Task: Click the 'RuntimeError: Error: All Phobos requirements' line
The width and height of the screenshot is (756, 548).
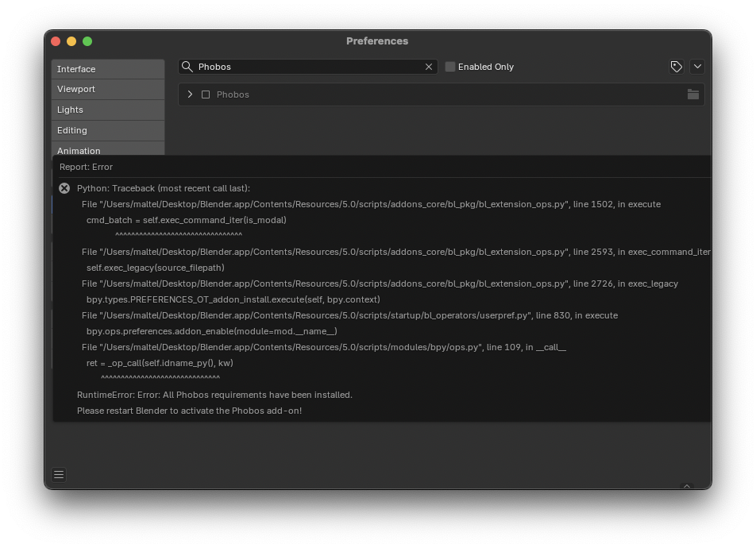Action: 214,395
